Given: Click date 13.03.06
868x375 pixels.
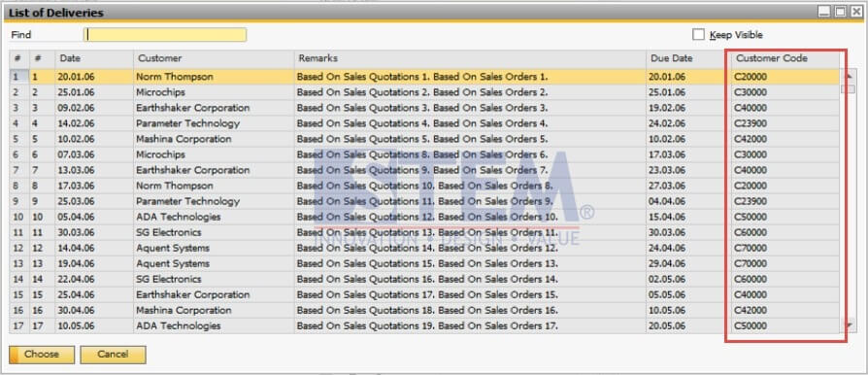Looking at the screenshot, I should click(x=76, y=170).
